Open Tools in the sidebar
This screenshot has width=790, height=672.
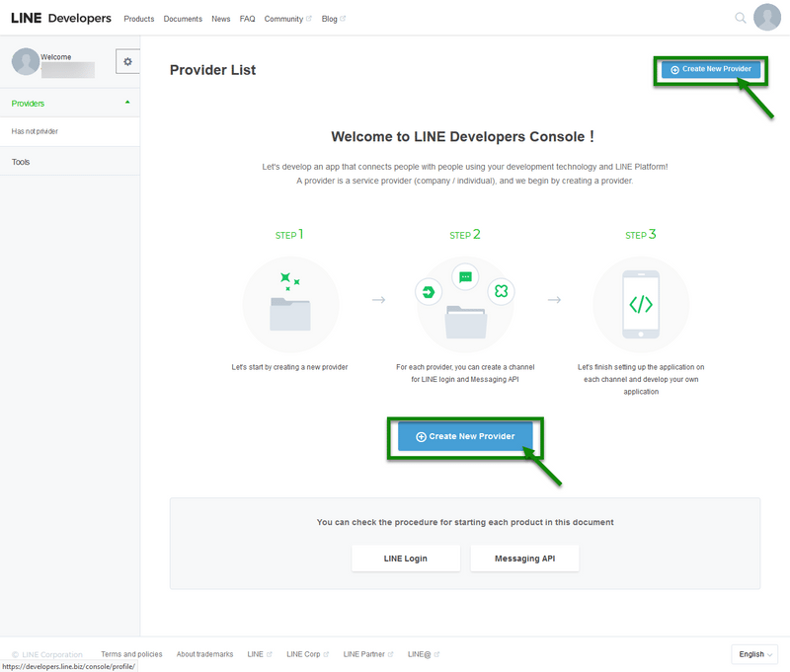[70, 162]
